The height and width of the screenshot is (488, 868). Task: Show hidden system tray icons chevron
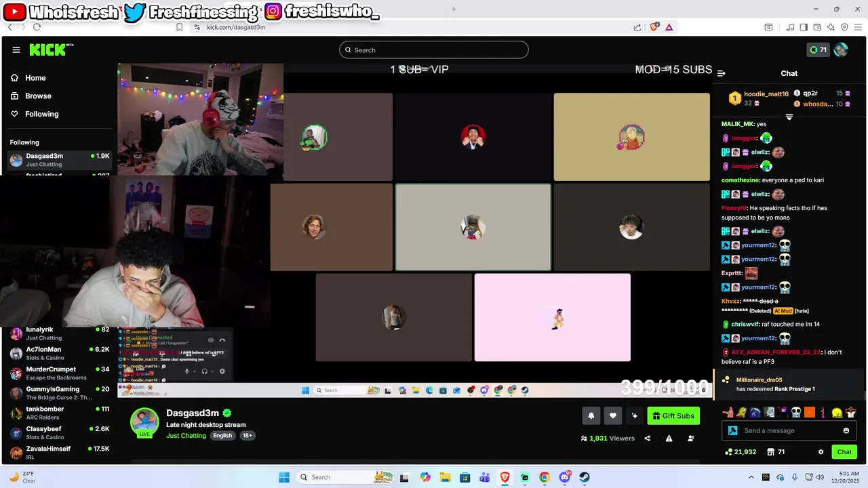pos(751,477)
